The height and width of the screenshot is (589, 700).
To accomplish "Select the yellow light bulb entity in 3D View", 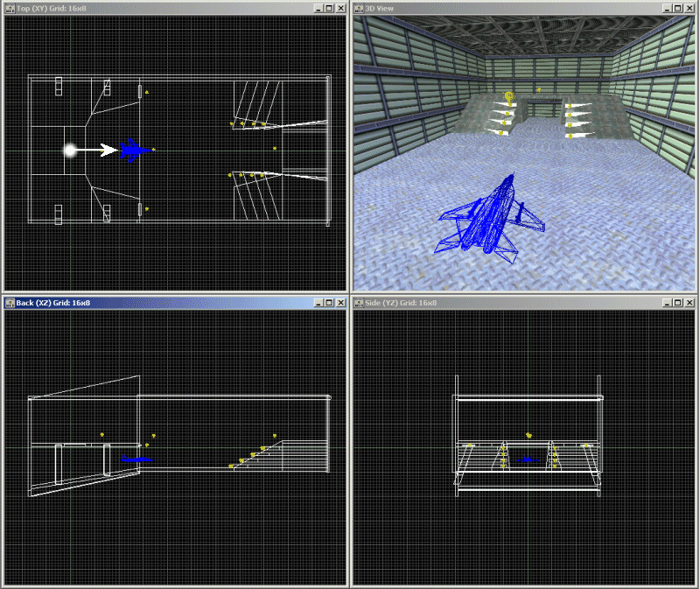I will coord(509,97).
